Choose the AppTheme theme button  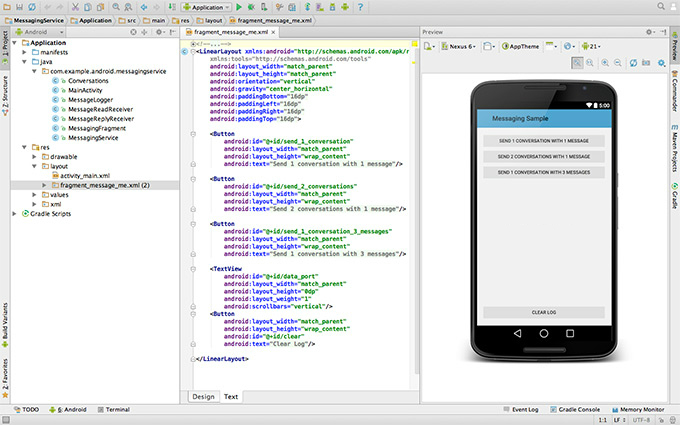click(x=522, y=46)
